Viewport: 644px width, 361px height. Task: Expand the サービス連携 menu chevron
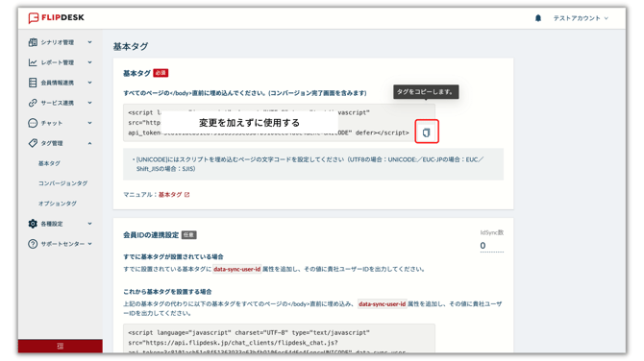89,103
